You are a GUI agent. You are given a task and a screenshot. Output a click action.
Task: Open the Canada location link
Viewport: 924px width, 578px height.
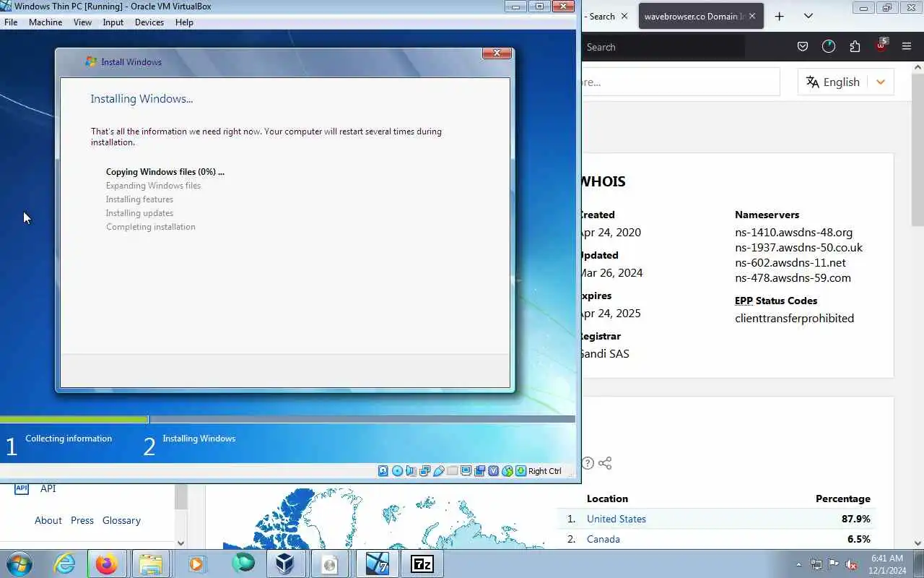click(x=603, y=539)
